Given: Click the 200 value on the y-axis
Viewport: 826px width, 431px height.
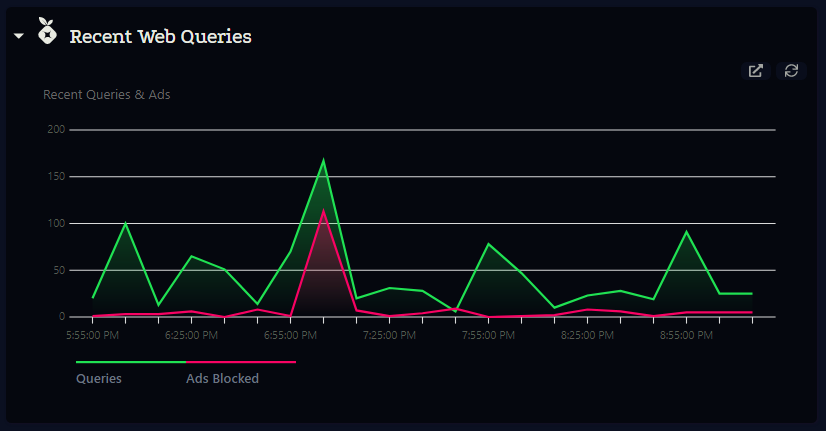Looking at the screenshot, I should coord(56,130).
